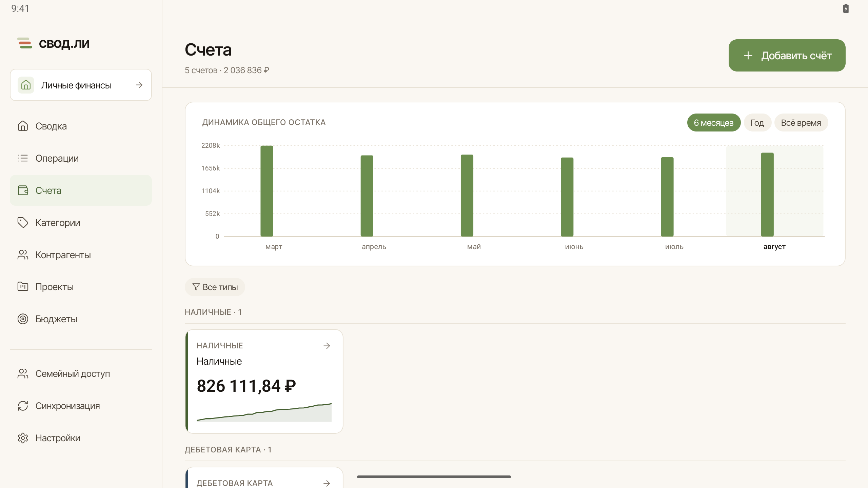Open the Личные финансы arrow
The image size is (868, 488).
[139, 85]
